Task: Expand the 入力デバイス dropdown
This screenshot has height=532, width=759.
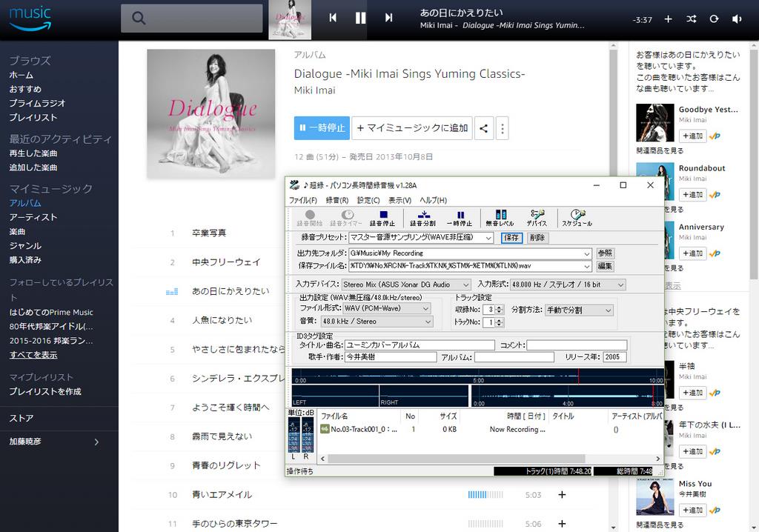Action: 465,285
